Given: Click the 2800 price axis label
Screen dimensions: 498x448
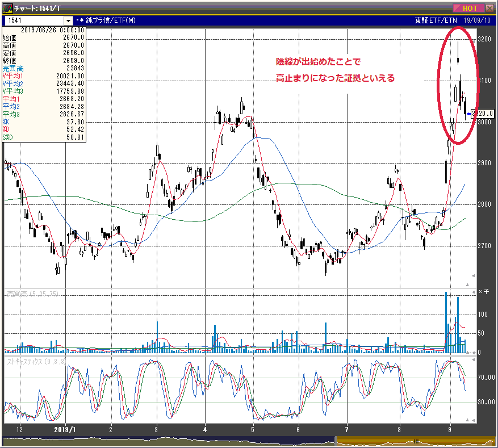Looking at the screenshot, I should point(485,204).
